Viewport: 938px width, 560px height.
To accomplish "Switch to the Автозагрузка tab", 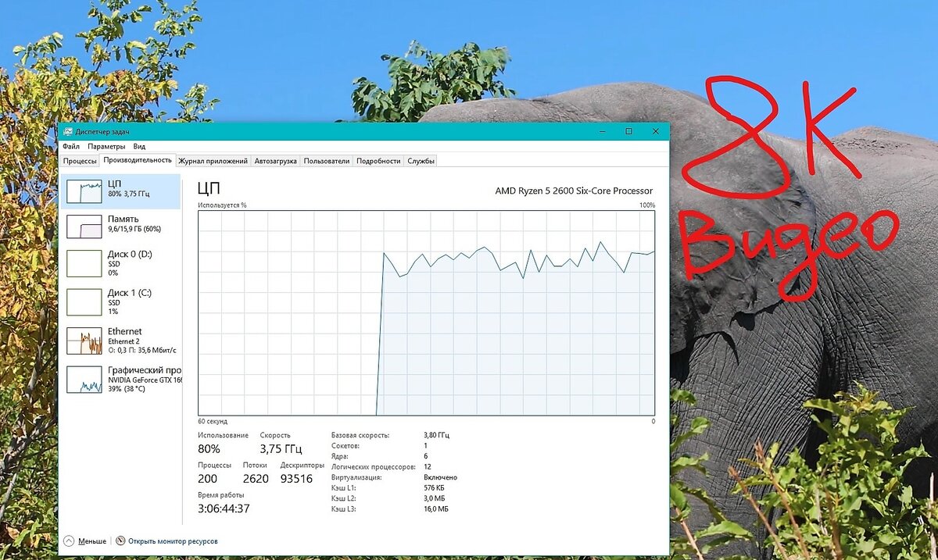I will [276, 161].
